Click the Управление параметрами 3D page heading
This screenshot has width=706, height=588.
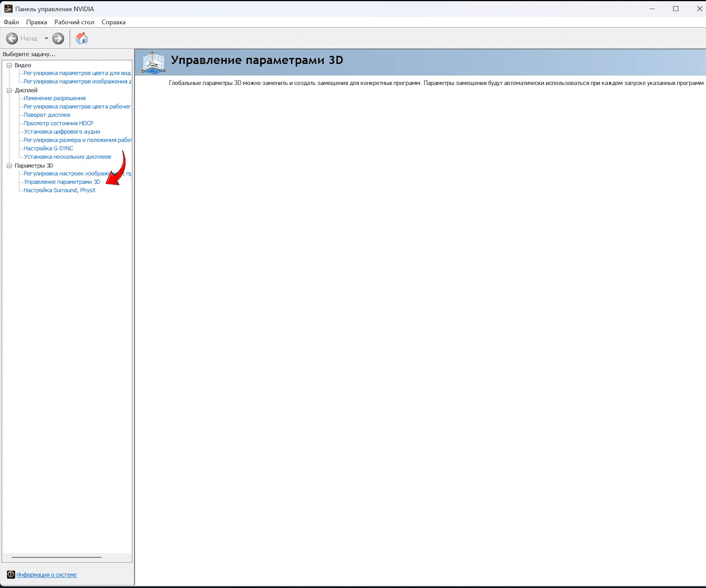(x=257, y=60)
